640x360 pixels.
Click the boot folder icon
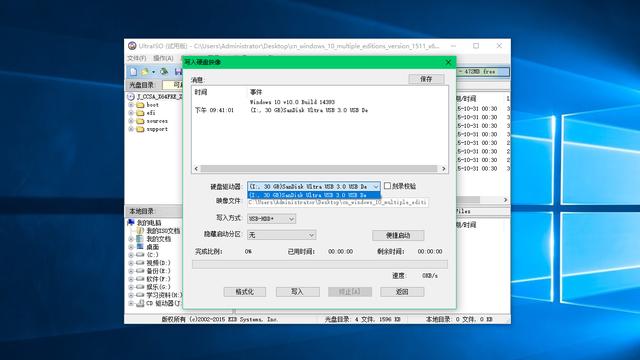click(x=140, y=105)
